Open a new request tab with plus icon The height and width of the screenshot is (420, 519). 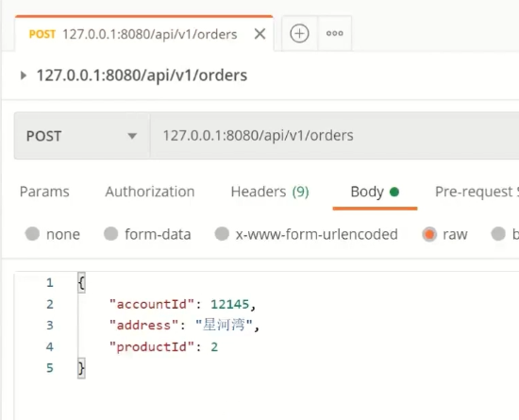point(299,33)
